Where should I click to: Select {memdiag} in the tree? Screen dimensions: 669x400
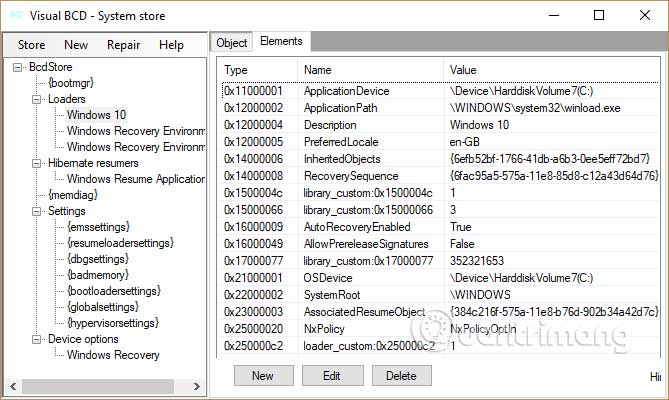click(72, 195)
